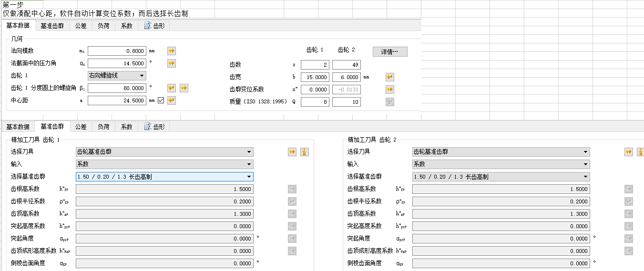Click the 详情… button
Image resolution: width=644 pixels, height=271 pixels.
[389, 52]
